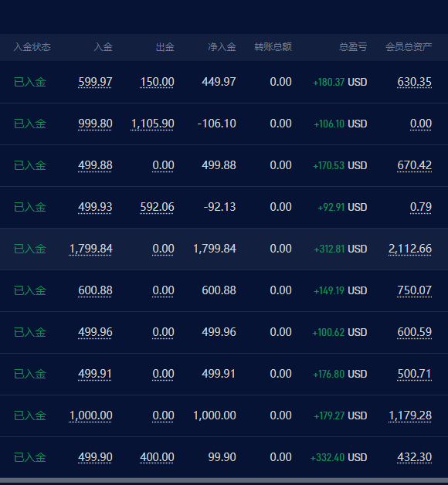The image size is (448, 485).
Task: Open deposit amount 499.88
Action: click(95, 165)
